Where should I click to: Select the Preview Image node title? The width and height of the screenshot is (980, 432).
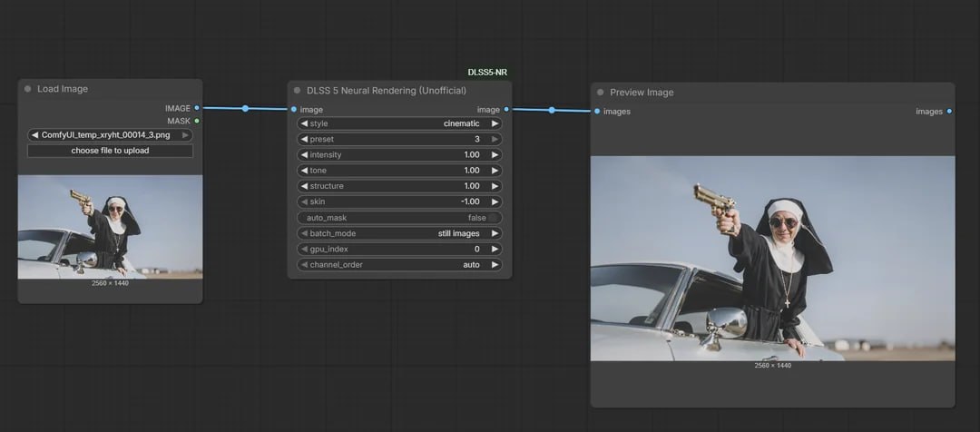[642, 92]
